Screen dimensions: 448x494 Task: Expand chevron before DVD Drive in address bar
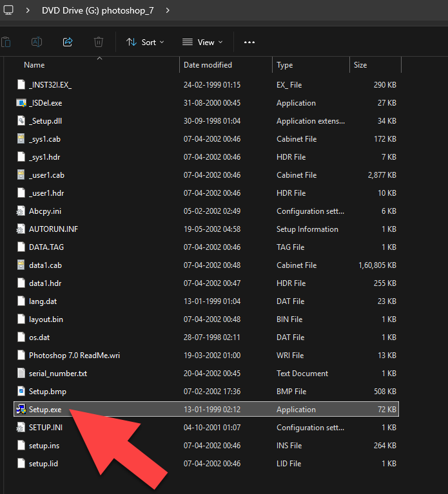point(28,10)
